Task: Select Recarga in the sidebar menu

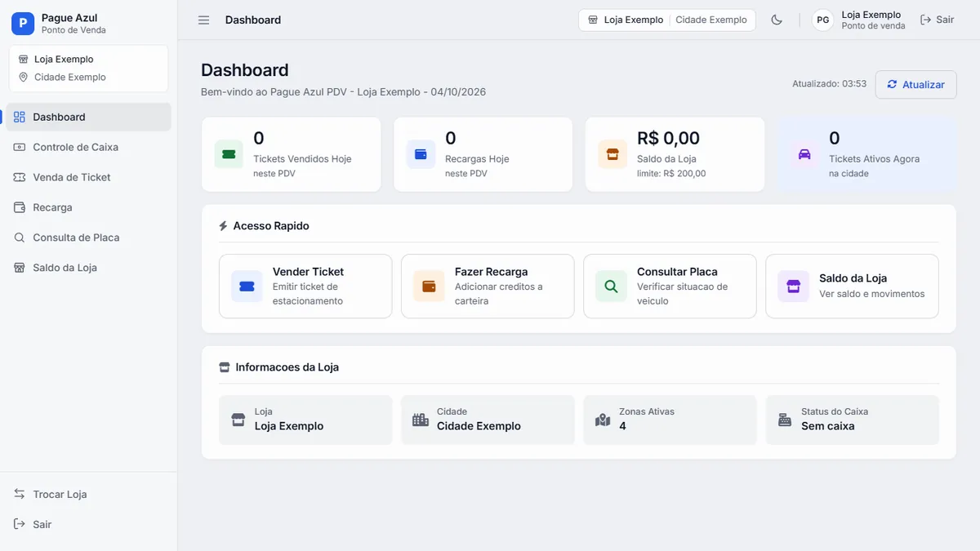Action: [89, 207]
